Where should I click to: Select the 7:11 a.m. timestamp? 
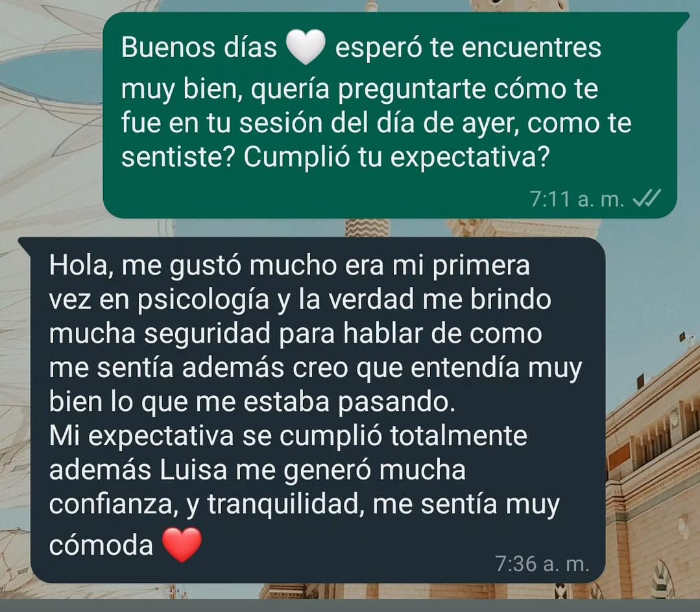577,199
